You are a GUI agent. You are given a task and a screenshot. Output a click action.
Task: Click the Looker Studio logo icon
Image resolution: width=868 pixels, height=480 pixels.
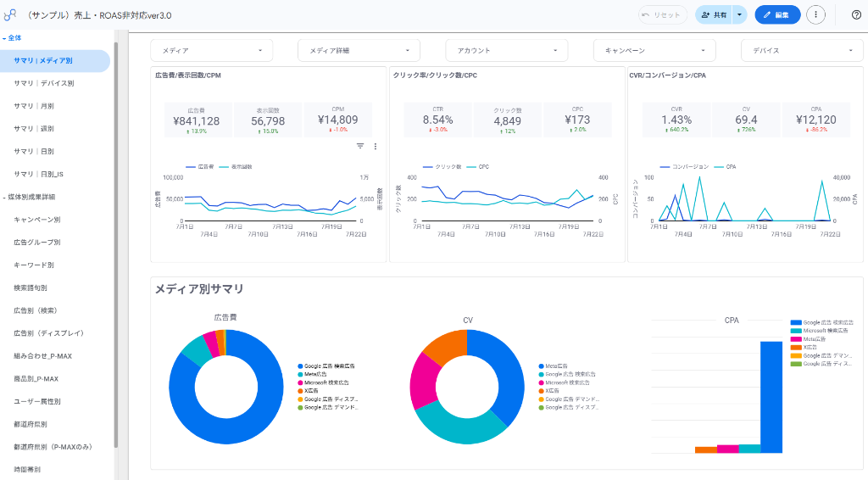(x=10, y=15)
